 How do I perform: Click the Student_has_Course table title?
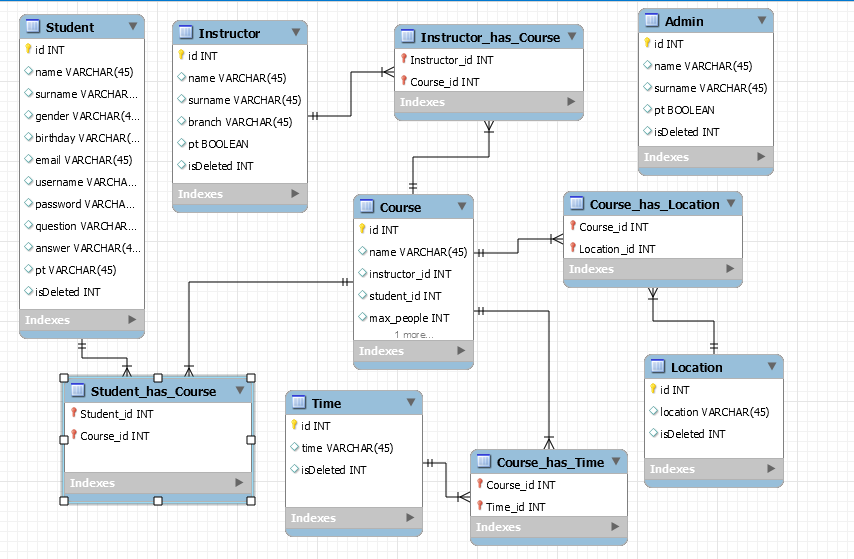click(x=153, y=391)
